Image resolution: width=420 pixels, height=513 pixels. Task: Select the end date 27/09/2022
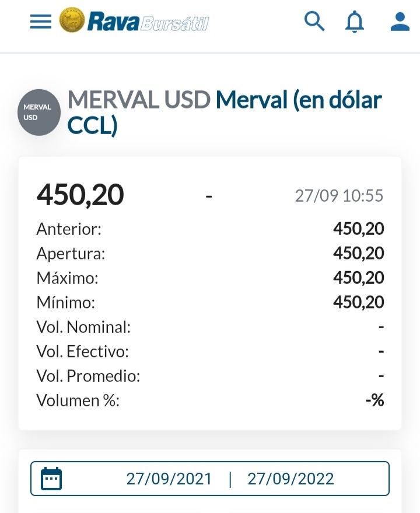click(290, 479)
